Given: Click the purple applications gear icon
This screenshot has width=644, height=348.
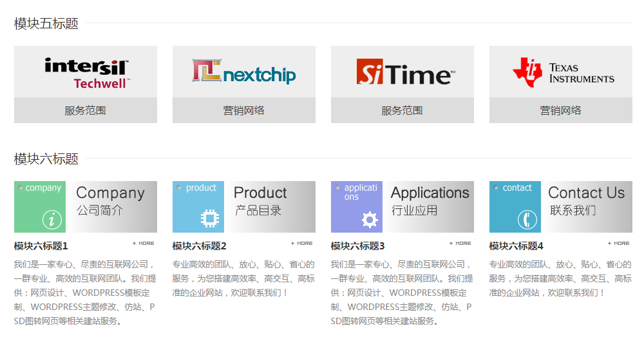Looking at the screenshot, I should [x=370, y=219].
